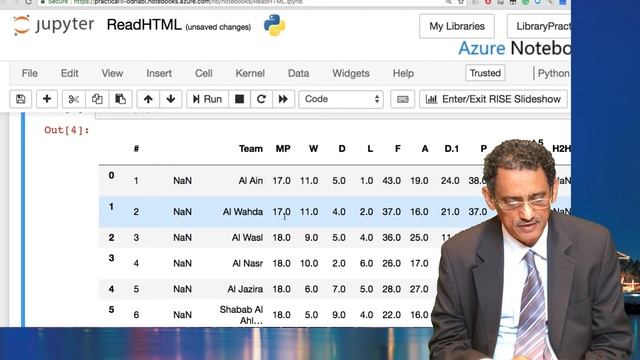Click the Al Jazira team cell

245,289
